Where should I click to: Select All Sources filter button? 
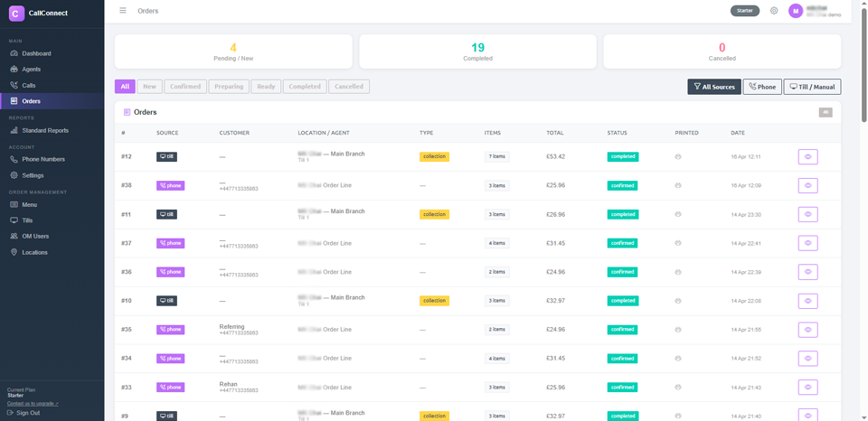tap(714, 87)
